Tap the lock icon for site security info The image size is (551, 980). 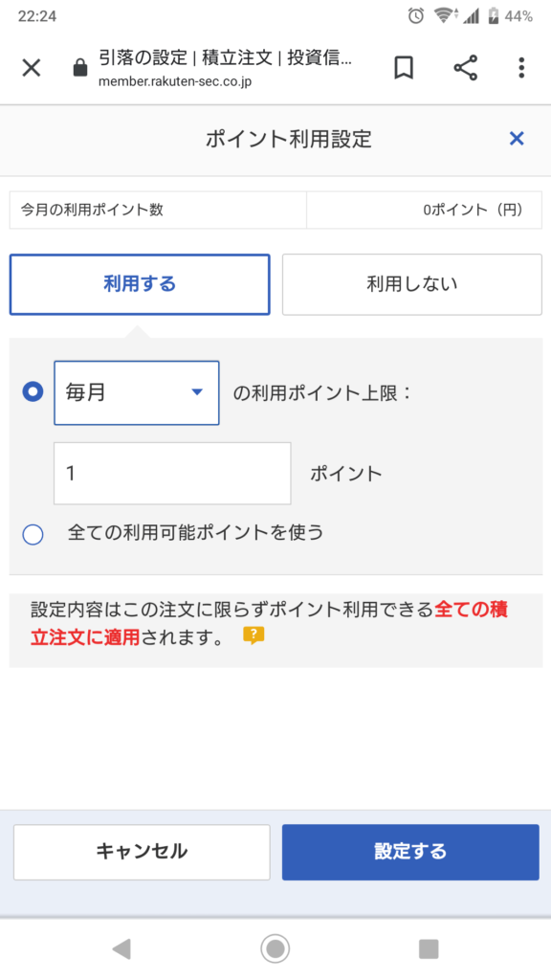point(80,68)
